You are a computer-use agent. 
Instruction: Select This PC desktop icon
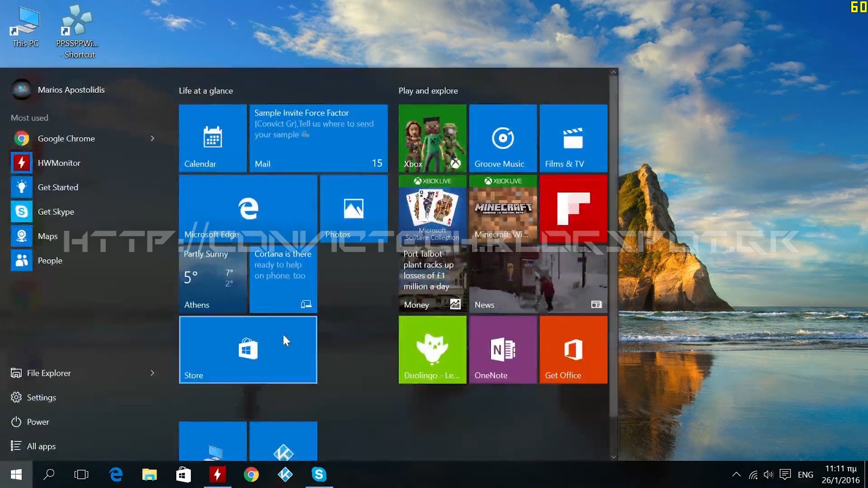coord(25,27)
